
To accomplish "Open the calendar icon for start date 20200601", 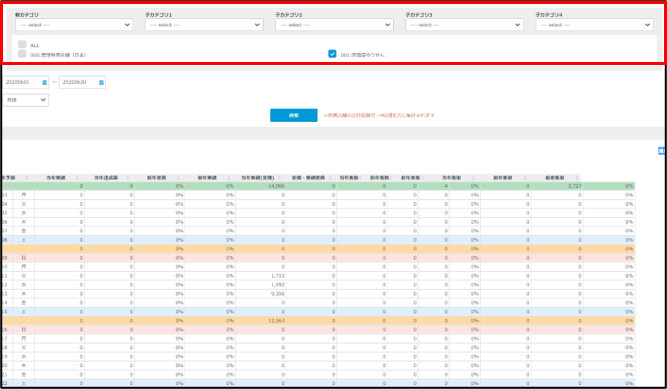I will [x=44, y=82].
